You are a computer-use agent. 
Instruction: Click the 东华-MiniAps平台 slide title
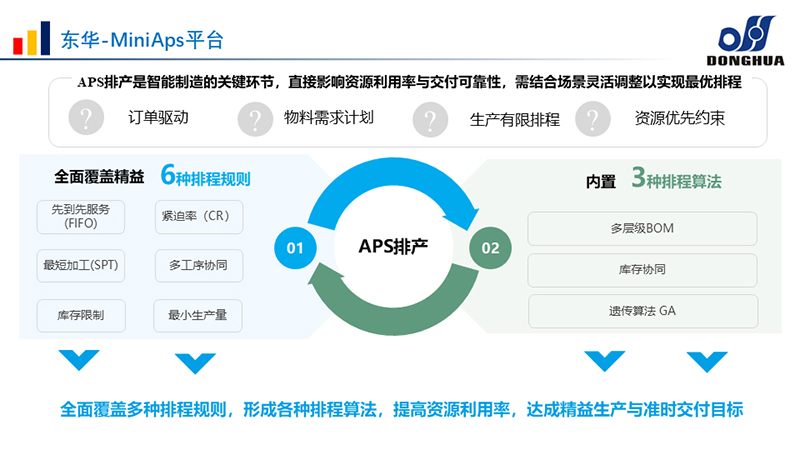[x=142, y=40]
